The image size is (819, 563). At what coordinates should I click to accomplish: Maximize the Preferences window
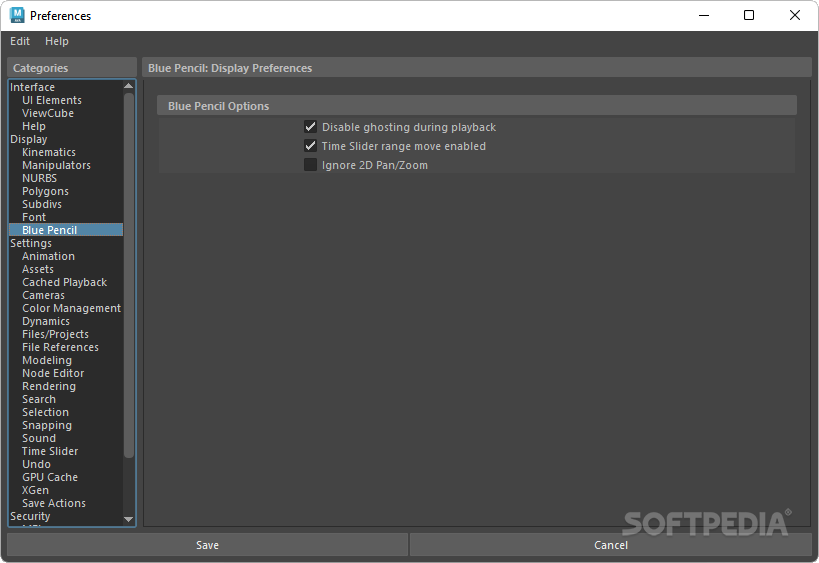coord(749,16)
